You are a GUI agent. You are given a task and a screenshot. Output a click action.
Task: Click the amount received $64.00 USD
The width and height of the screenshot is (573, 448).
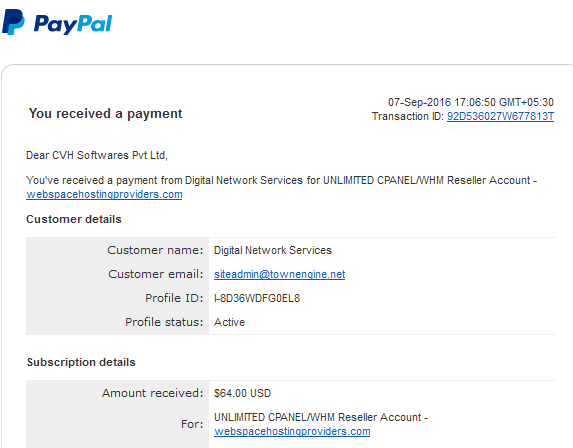point(243,393)
